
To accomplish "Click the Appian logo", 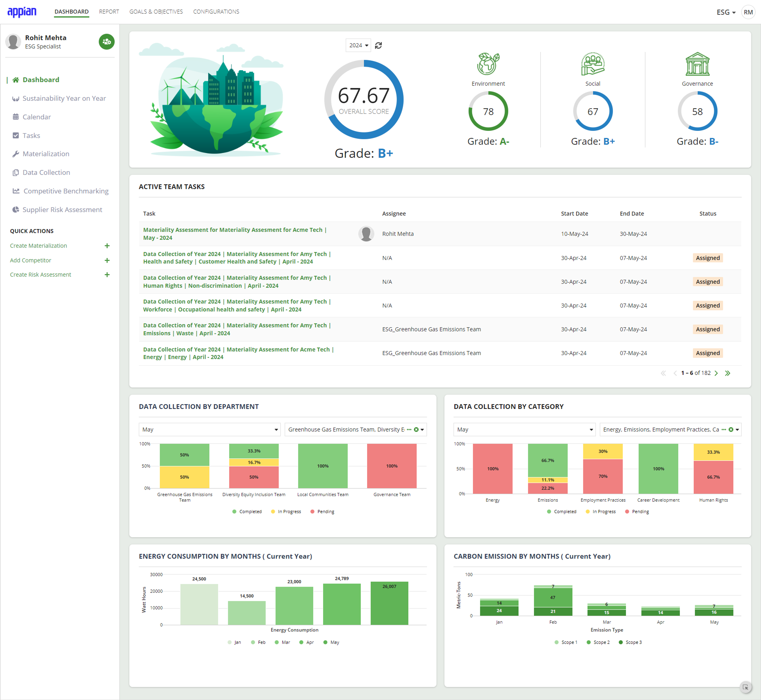I will [22, 12].
